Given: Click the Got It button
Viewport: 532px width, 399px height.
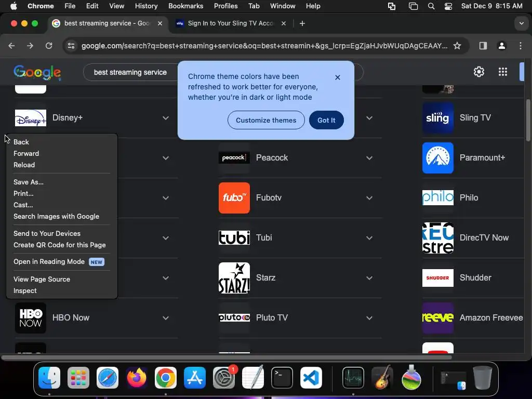Looking at the screenshot, I should click(x=326, y=120).
